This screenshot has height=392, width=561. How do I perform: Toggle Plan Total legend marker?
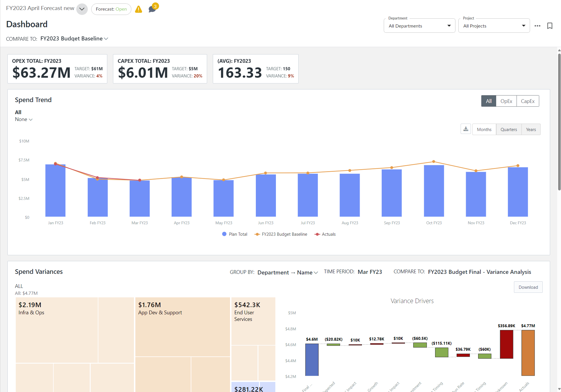pyautogui.click(x=224, y=234)
